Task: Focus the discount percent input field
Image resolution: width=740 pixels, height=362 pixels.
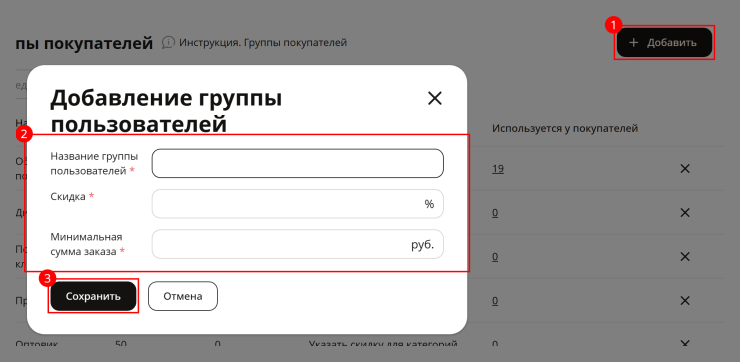Action: point(298,204)
